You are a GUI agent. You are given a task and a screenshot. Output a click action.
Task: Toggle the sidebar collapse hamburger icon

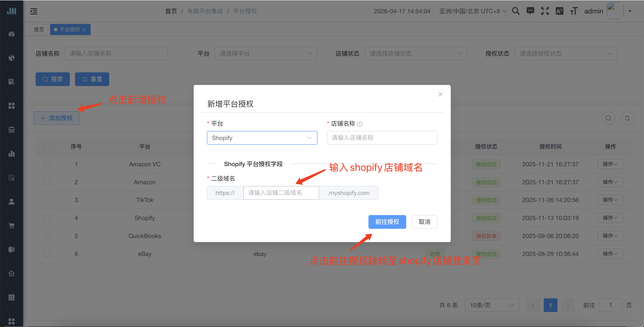(x=34, y=11)
